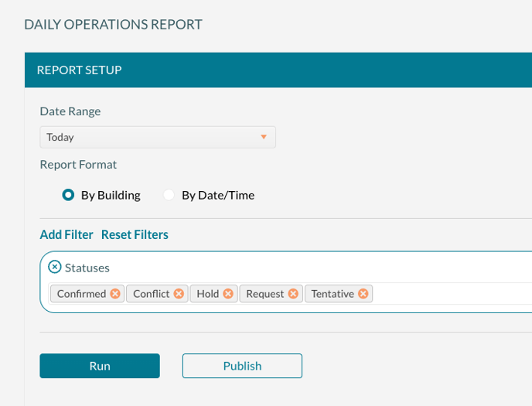Viewport: 532px width, 406px height.
Task: Click the Add Filter link
Action: [66, 235]
